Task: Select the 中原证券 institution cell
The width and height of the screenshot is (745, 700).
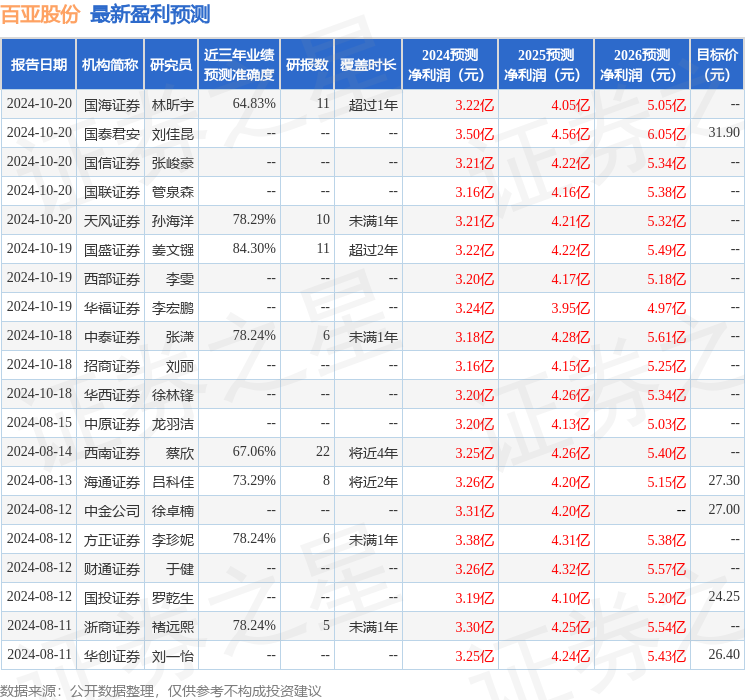Action: (x=112, y=424)
